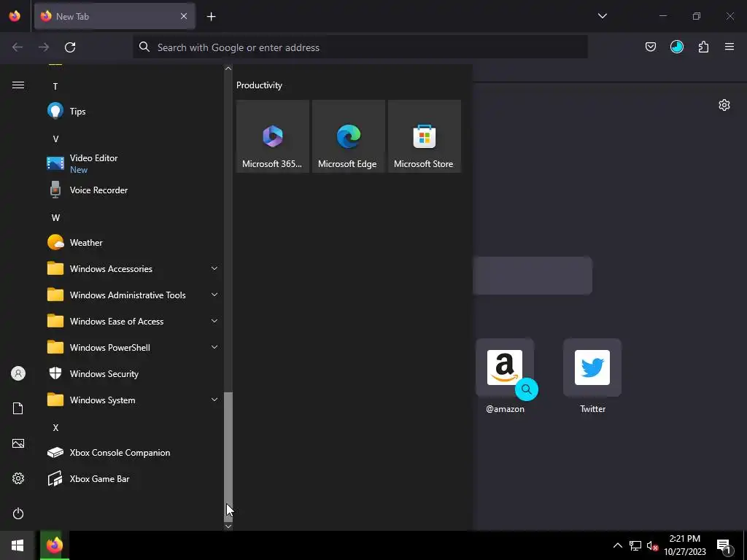Open Pictures from Start sidebar
Viewport: 747px width, 560px height.
tap(18, 443)
